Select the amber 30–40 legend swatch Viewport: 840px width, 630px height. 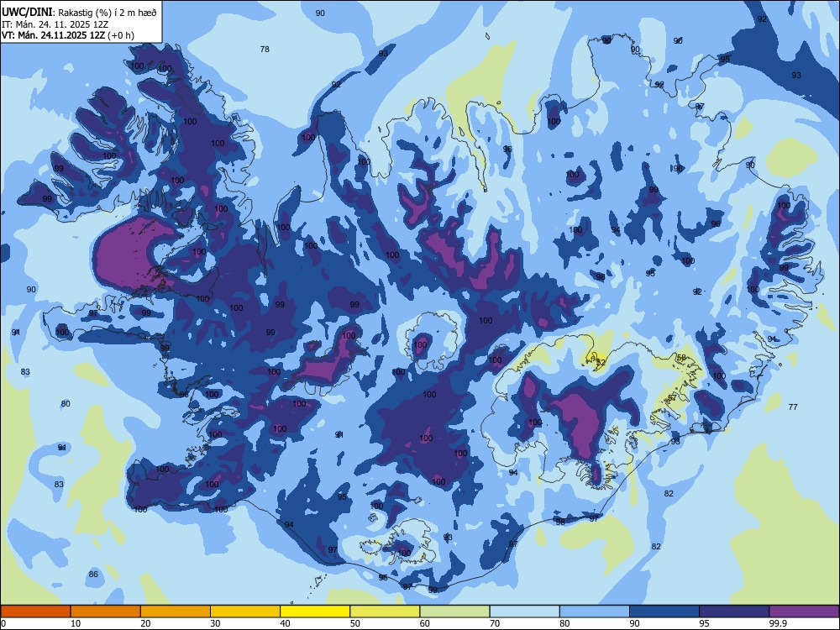[245, 612]
